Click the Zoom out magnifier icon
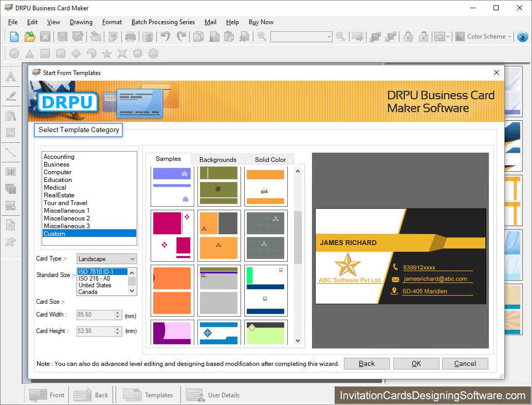532x405 pixels. click(x=340, y=36)
